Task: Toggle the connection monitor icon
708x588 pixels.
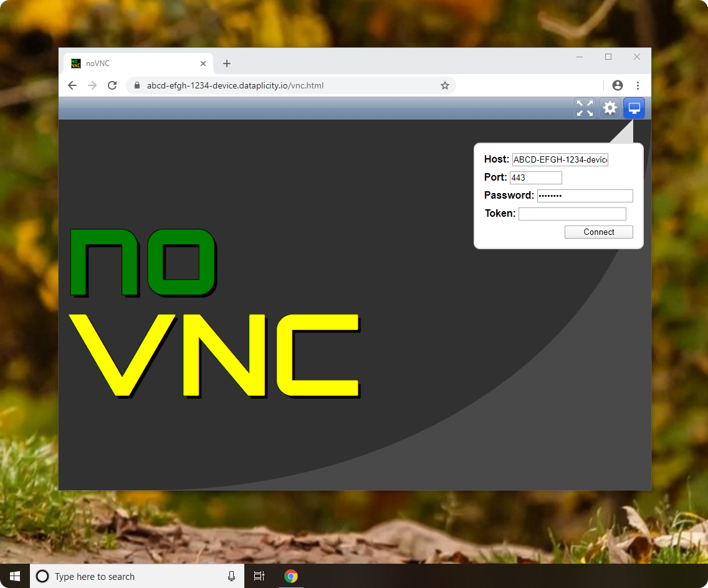Action: click(x=634, y=108)
